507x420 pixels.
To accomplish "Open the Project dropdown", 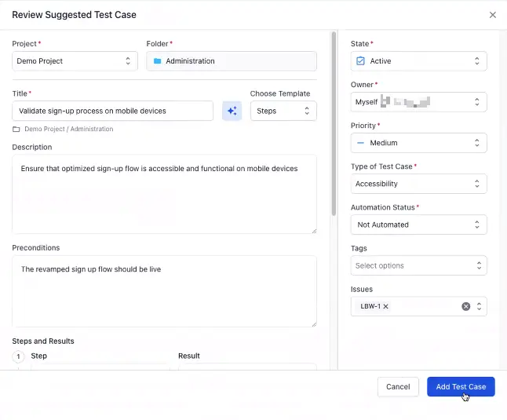I will [75, 61].
